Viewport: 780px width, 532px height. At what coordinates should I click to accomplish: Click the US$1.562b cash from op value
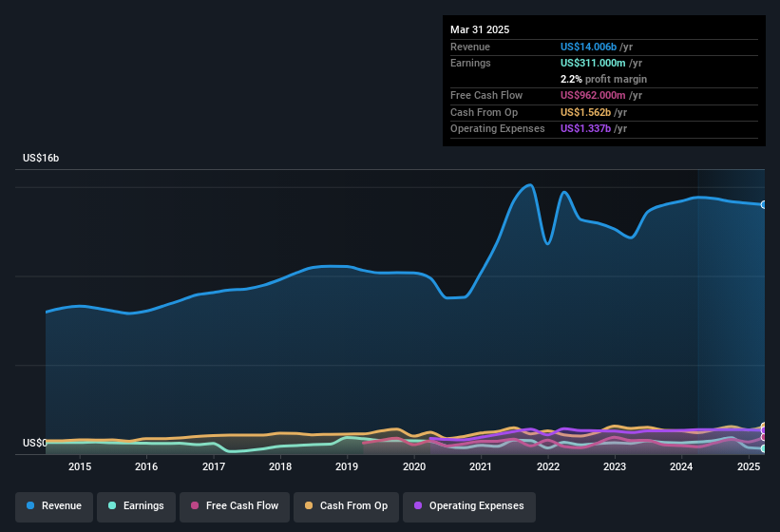point(585,112)
